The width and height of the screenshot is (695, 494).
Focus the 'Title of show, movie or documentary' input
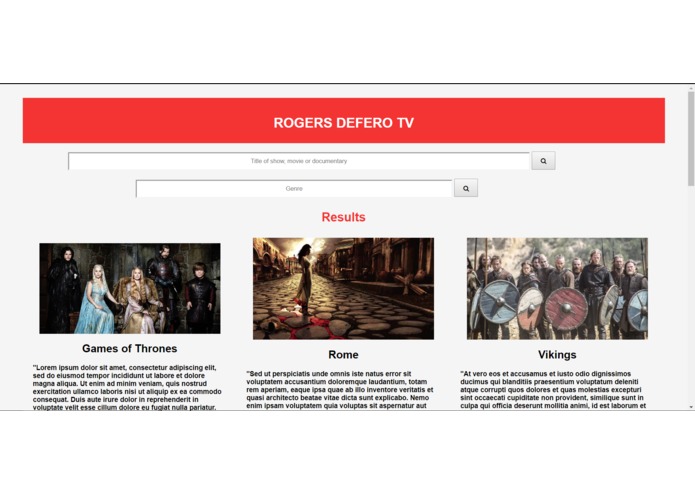299,161
